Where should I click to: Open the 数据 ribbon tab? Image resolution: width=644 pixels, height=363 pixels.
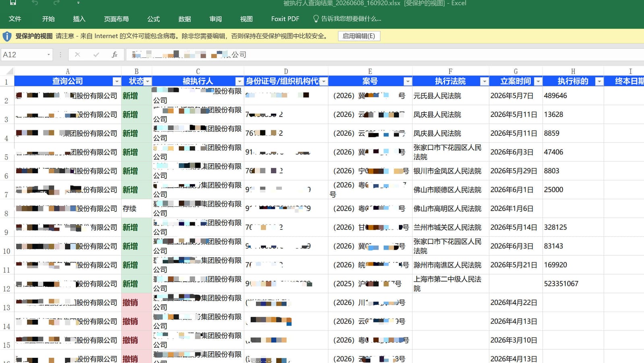click(185, 19)
